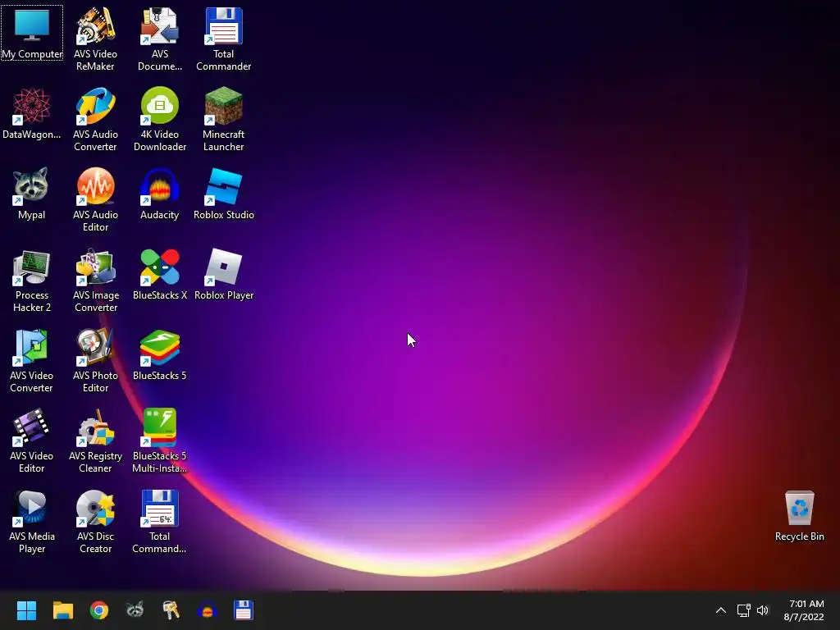The height and width of the screenshot is (630, 840).
Task: Click the BlueStacks 5 desktop shortcut
Action: point(160,354)
